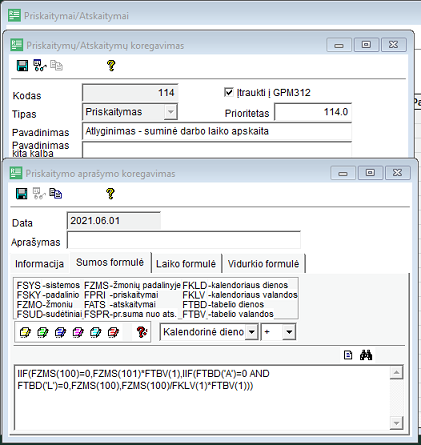Save the description via the lower window's floppy icon

pyautogui.click(x=22, y=193)
